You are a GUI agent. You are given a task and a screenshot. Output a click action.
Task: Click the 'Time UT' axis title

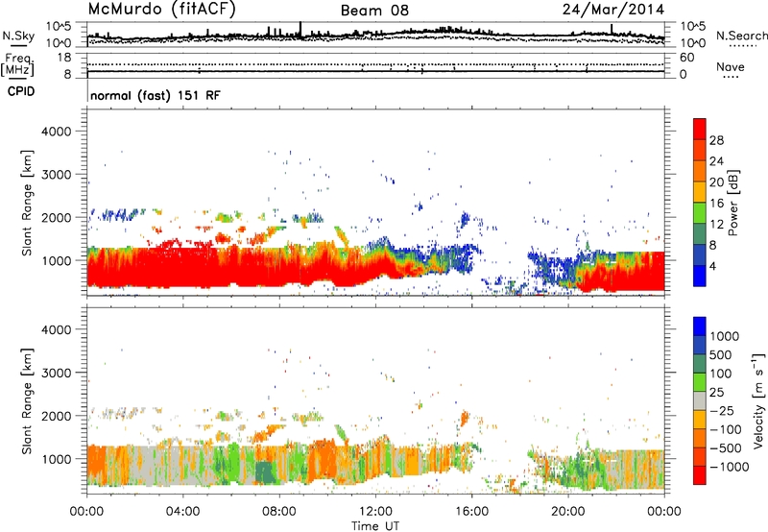tap(375, 525)
